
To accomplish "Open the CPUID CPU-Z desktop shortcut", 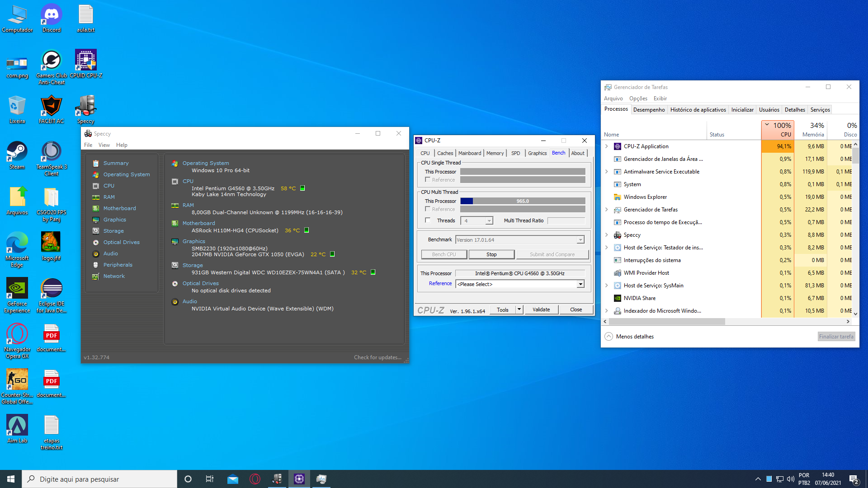I will point(86,64).
